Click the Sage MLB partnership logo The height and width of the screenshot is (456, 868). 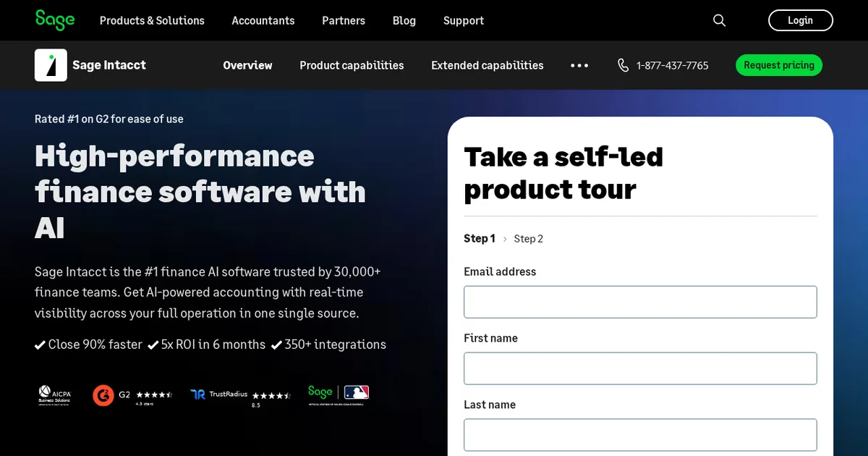point(339,394)
